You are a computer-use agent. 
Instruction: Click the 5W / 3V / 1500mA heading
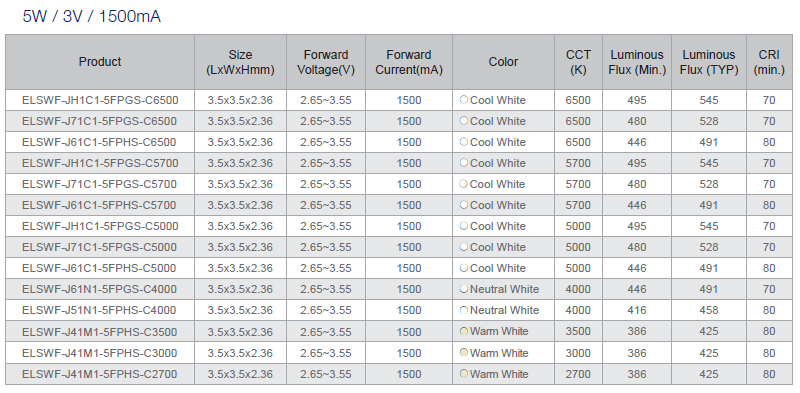(x=92, y=17)
